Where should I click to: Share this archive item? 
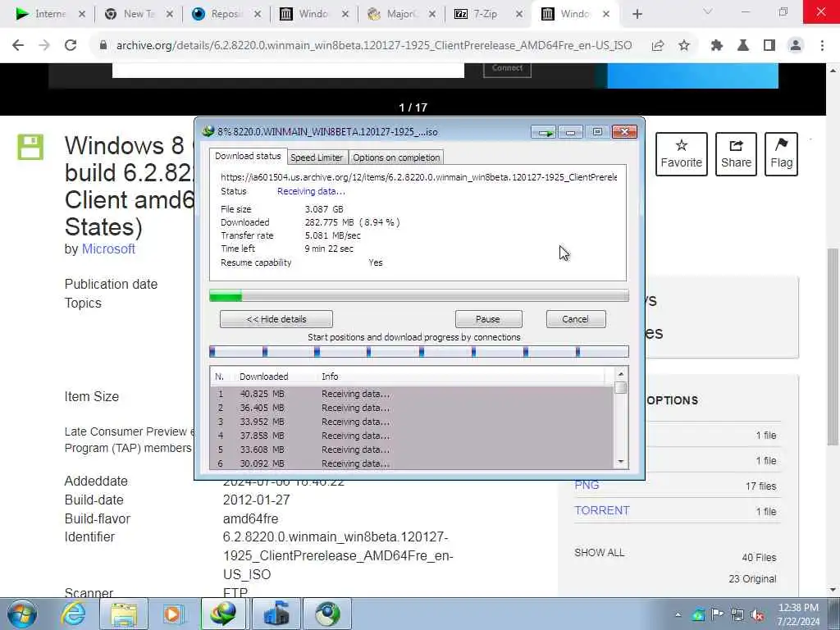(x=736, y=154)
